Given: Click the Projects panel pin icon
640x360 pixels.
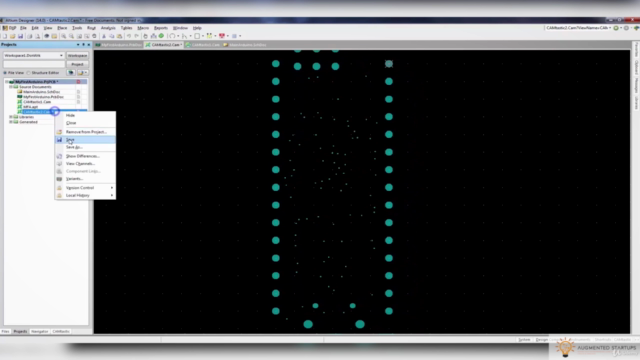Looking at the screenshot, I should (x=83, y=44).
